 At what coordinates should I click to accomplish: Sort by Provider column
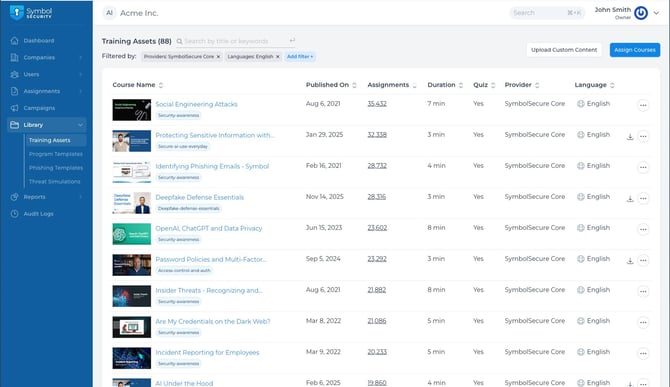537,85
